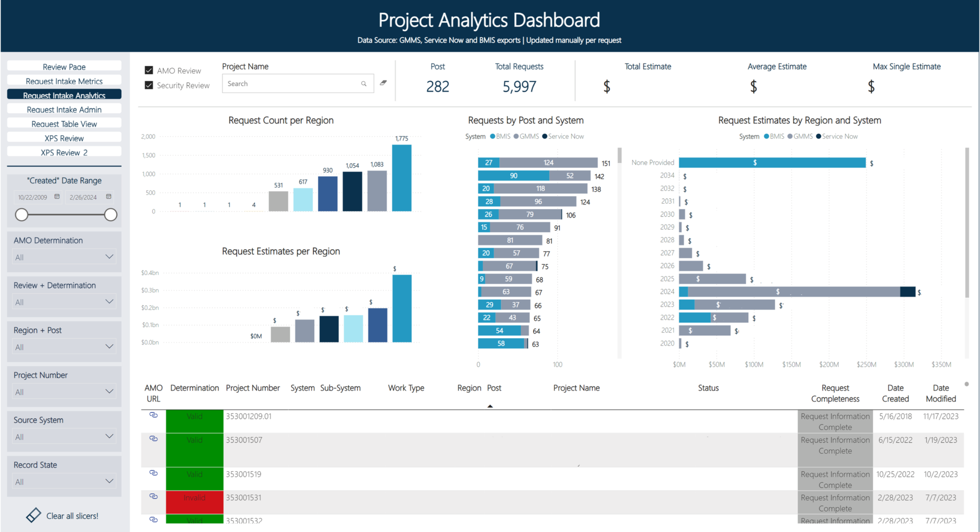Click the magnifier icon in Search box
980x532 pixels.
pos(364,84)
